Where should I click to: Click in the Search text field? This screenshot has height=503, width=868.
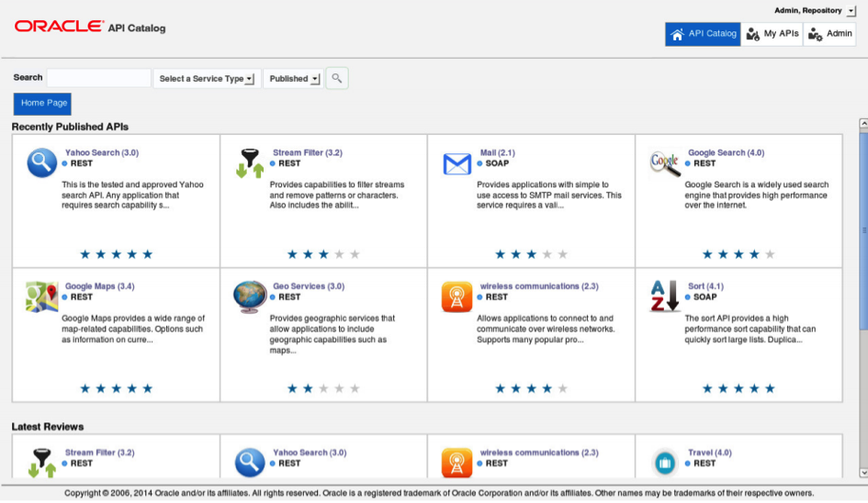tap(98, 79)
